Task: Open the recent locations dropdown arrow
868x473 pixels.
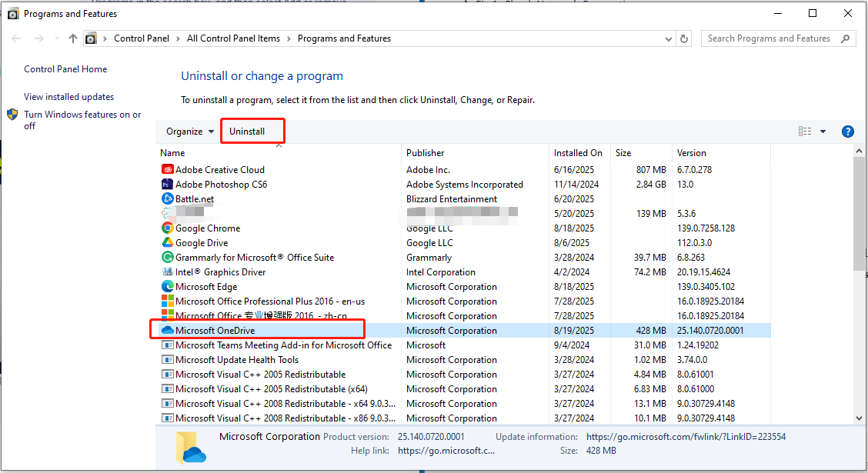Action: coord(57,38)
